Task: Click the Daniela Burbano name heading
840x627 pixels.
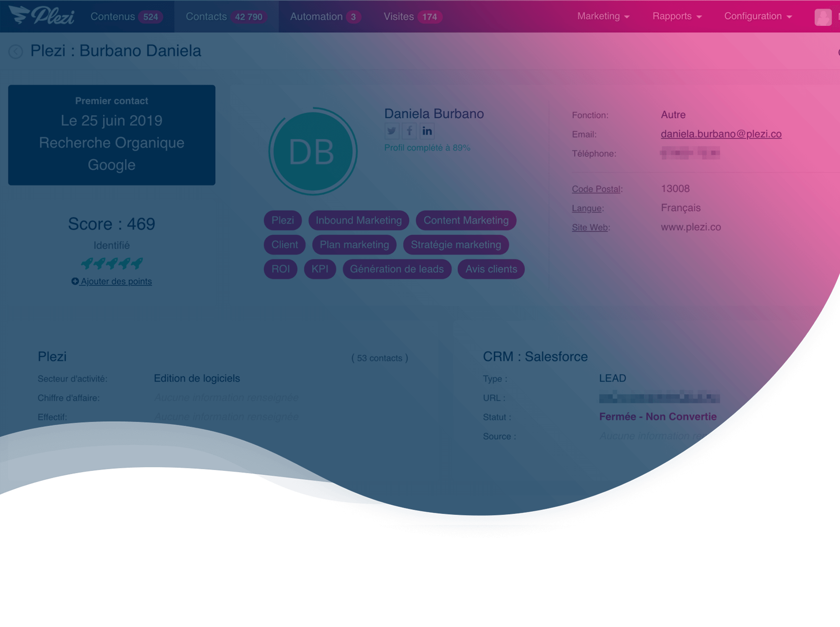Action: pyautogui.click(x=434, y=114)
